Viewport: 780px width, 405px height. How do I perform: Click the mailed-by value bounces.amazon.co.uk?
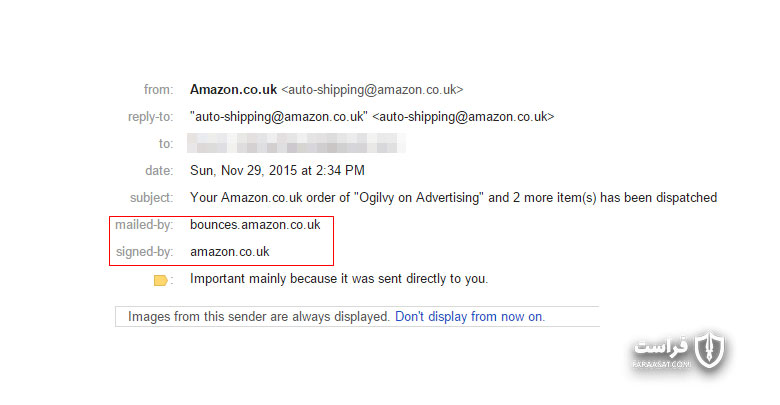255,224
